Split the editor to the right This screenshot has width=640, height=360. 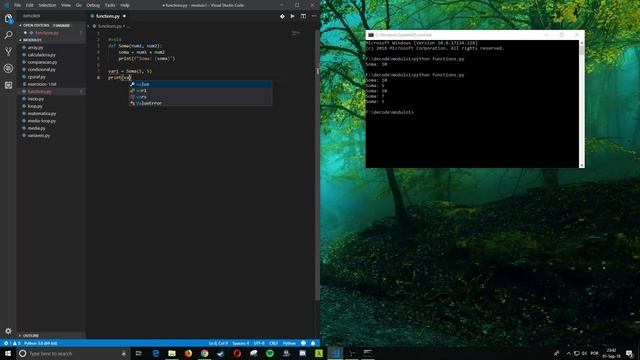(x=303, y=16)
